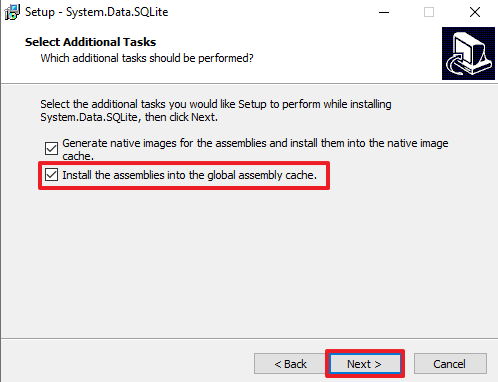
Task: Close the Setup dialog with the X
Action: click(475, 12)
